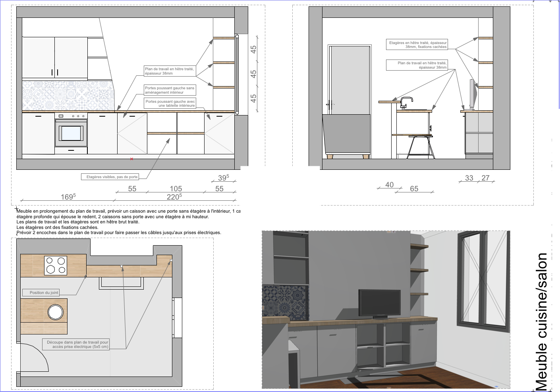
Task: Click the small red X marker below cabinets
Action: [x=132, y=159]
